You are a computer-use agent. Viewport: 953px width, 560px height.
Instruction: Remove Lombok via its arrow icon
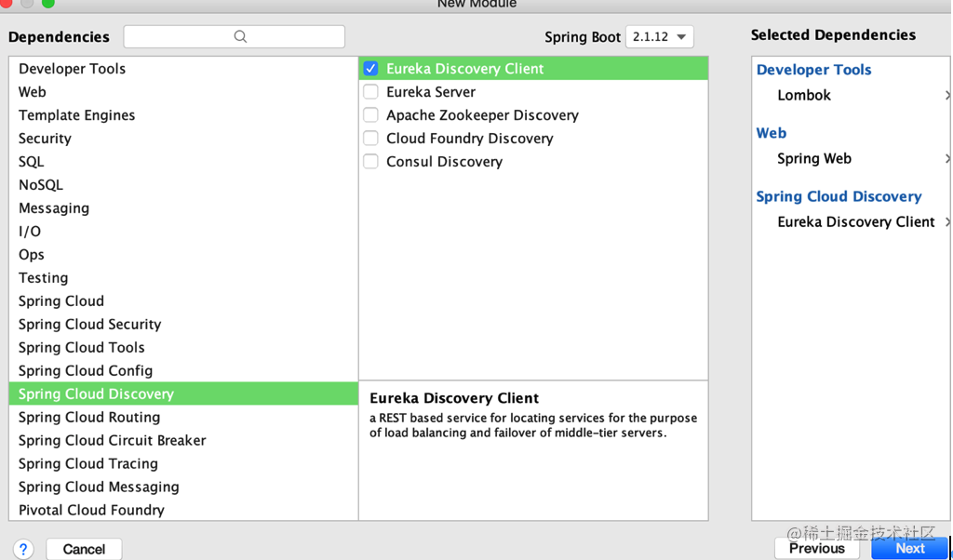(947, 95)
